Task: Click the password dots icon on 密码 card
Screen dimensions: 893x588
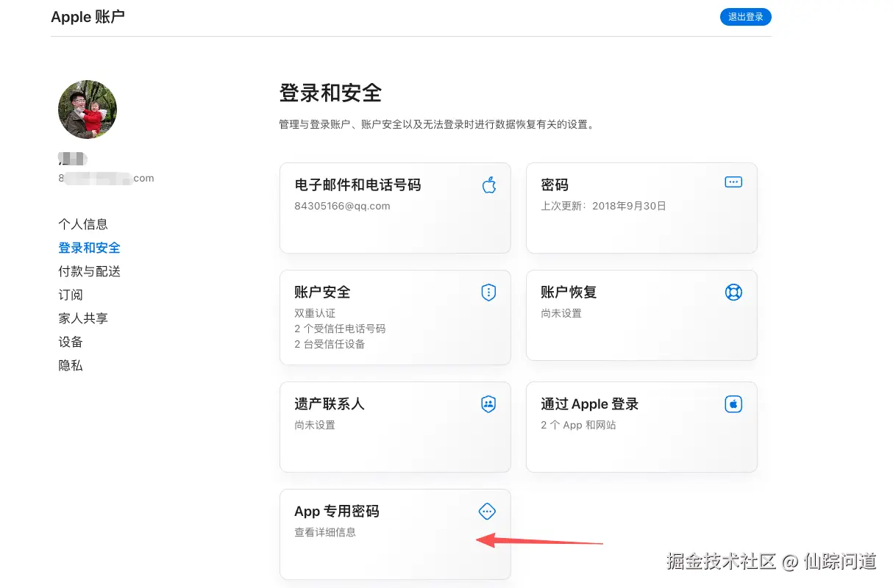Action: (733, 182)
